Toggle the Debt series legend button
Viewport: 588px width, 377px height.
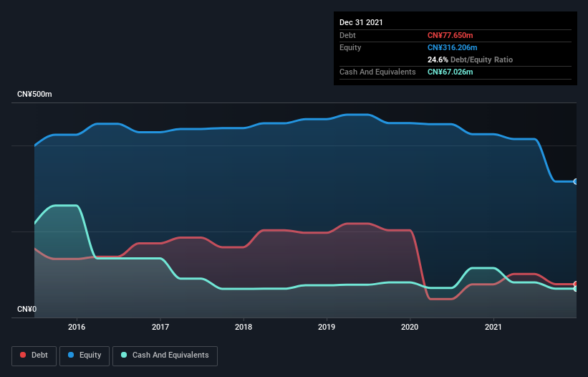(34, 355)
